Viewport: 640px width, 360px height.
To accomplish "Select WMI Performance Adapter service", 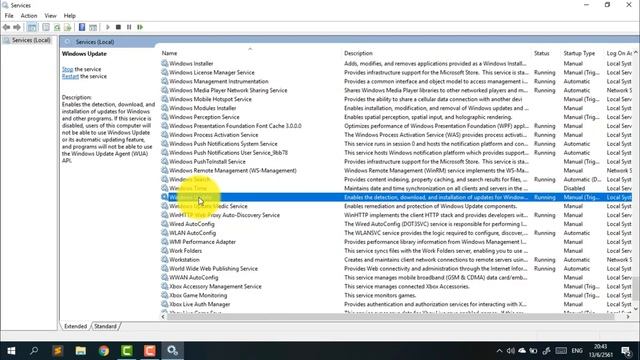I will pos(202,242).
